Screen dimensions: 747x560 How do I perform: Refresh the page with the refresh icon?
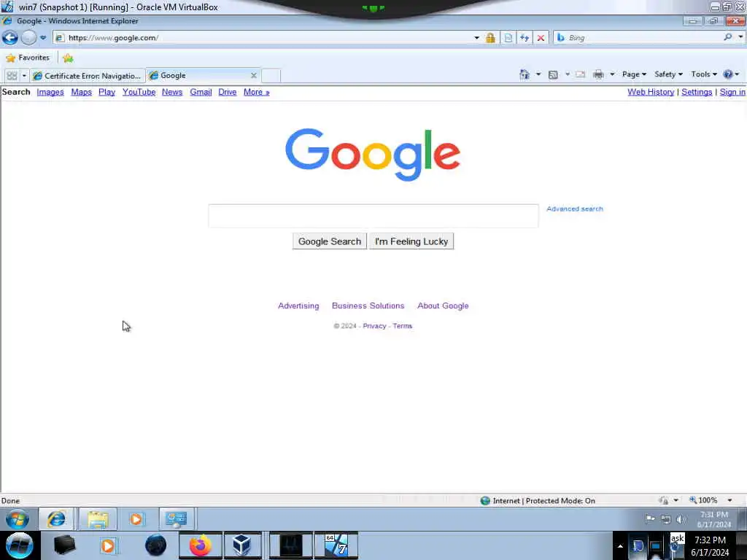pos(525,38)
